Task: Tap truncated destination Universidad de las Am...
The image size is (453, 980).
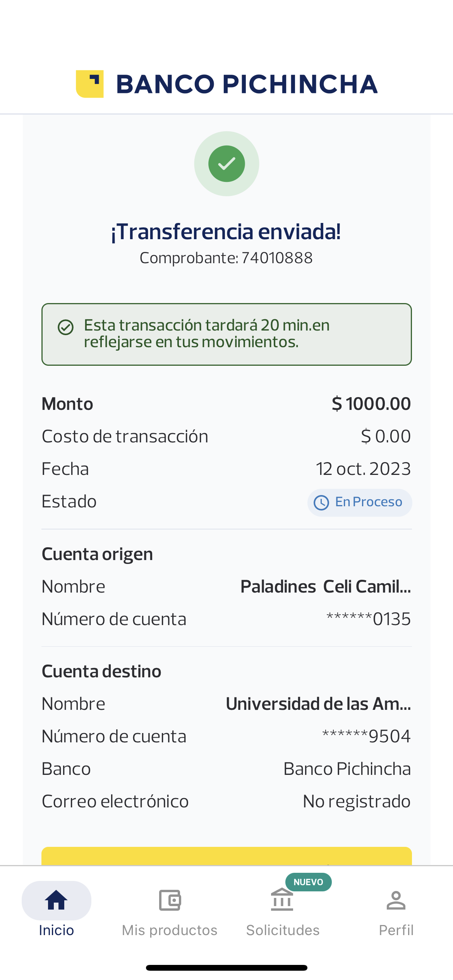Action: 318,704
